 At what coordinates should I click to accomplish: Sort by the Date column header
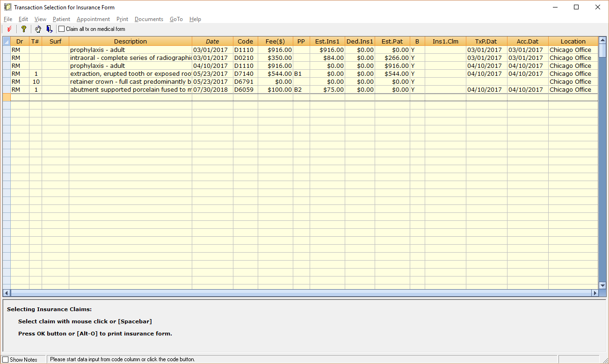click(x=212, y=41)
